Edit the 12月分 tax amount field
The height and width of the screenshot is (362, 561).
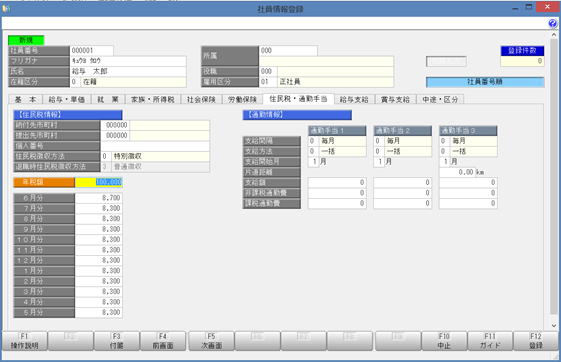tap(99, 260)
